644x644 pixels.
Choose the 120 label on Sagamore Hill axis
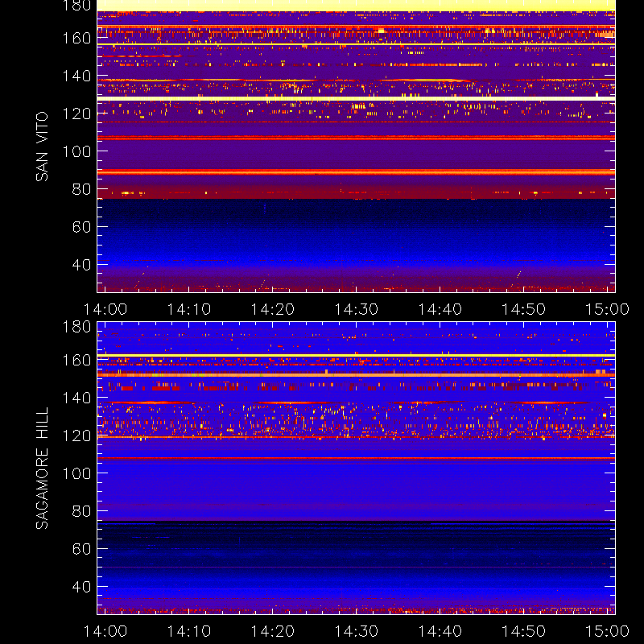76,436
